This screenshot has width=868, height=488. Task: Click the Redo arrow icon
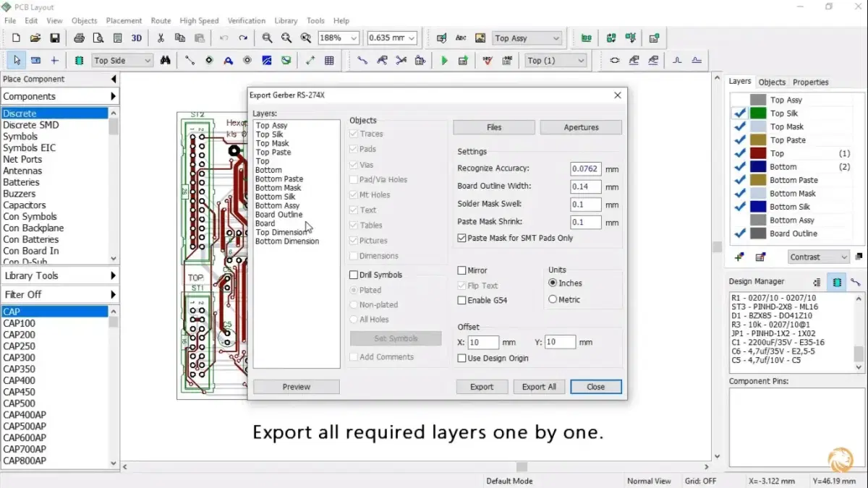tap(243, 38)
